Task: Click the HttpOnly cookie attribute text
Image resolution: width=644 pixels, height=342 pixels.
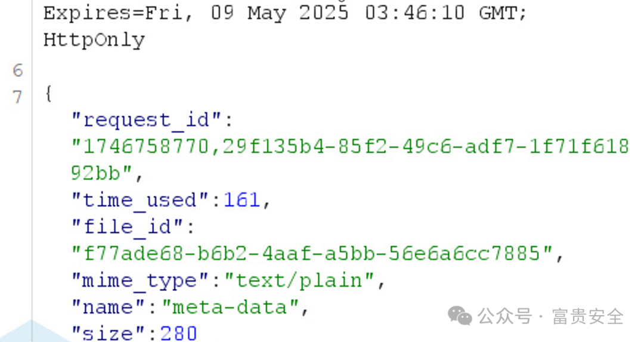Action: [x=94, y=41]
